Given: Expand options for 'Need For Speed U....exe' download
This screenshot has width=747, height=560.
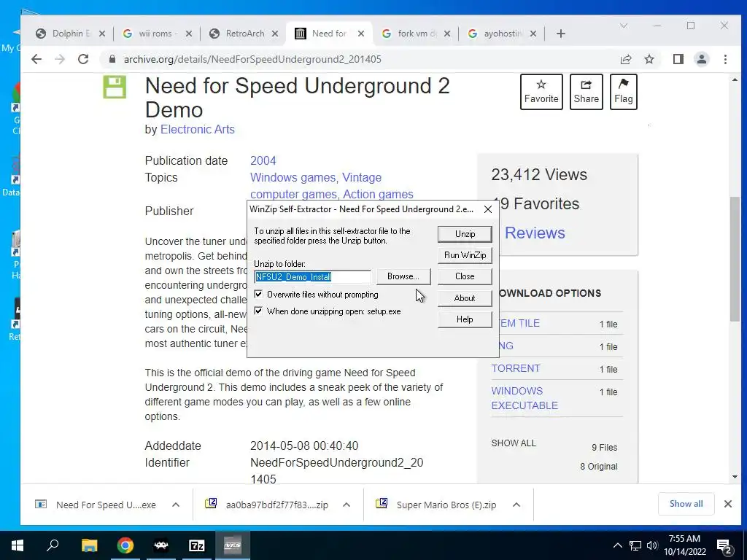Looking at the screenshot, I should [175, 505].
